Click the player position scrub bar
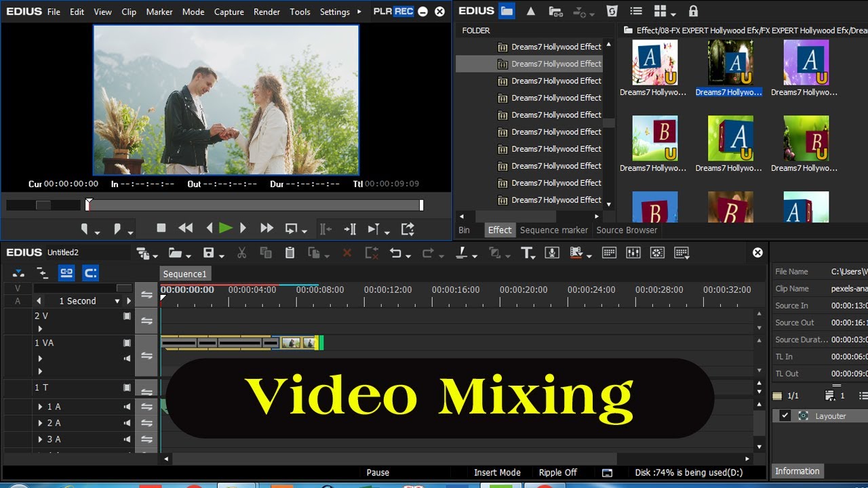The width and height of the screenshot is (868, 488). point(254,205)
